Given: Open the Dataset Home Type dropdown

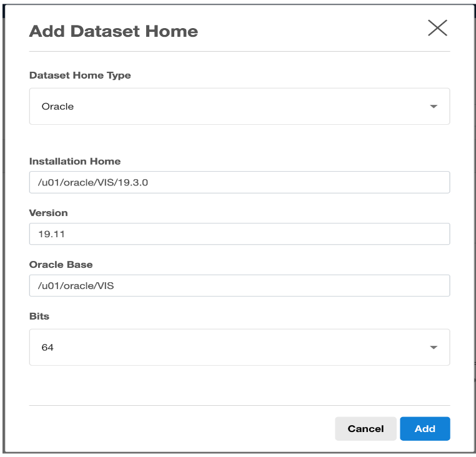Looking at the screenshot, I should click(239, 106).
